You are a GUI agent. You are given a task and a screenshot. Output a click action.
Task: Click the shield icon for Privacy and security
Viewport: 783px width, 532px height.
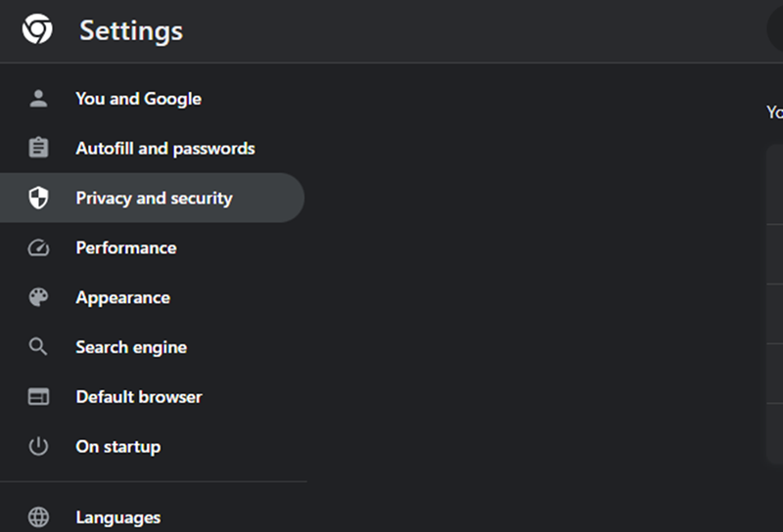(x=38, y=198)
